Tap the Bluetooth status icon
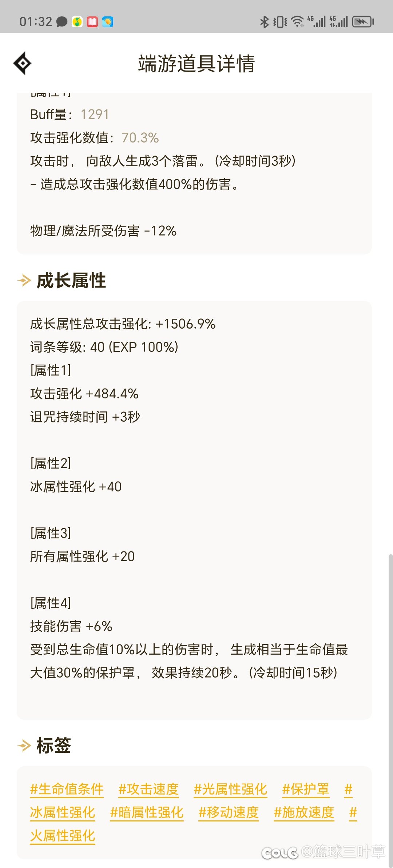The width and height of the screenshot is (393, 868). 264,22
